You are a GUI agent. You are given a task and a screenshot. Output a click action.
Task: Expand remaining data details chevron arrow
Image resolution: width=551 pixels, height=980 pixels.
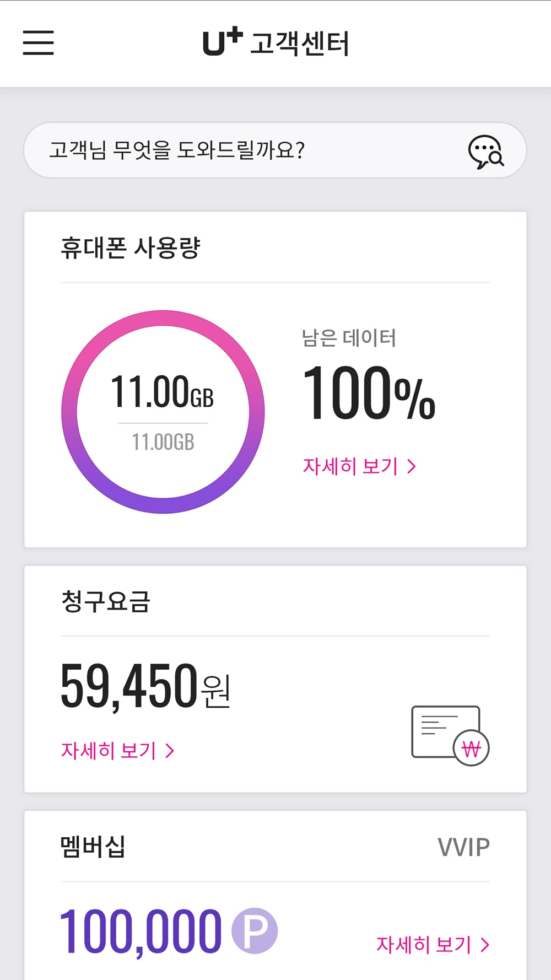pyautogui.click(x=412, y=467)
